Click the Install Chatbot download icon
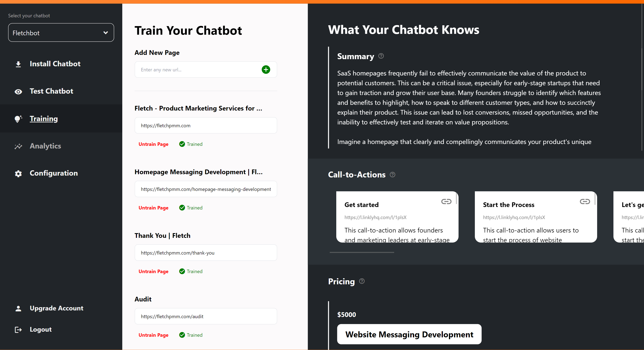Image resolution: width=644 pixels, height=350 pixels. pos(18,64)
